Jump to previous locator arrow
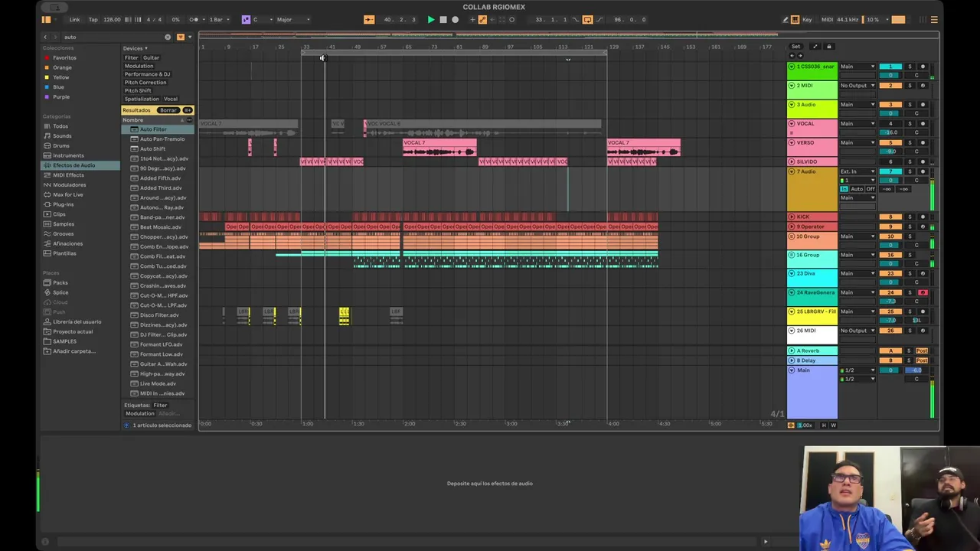 coord(792,56)
